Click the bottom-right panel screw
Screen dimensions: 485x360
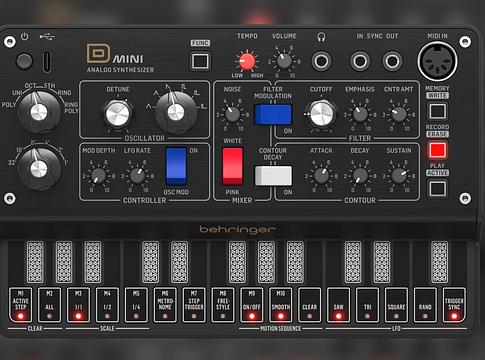(465, 198)
